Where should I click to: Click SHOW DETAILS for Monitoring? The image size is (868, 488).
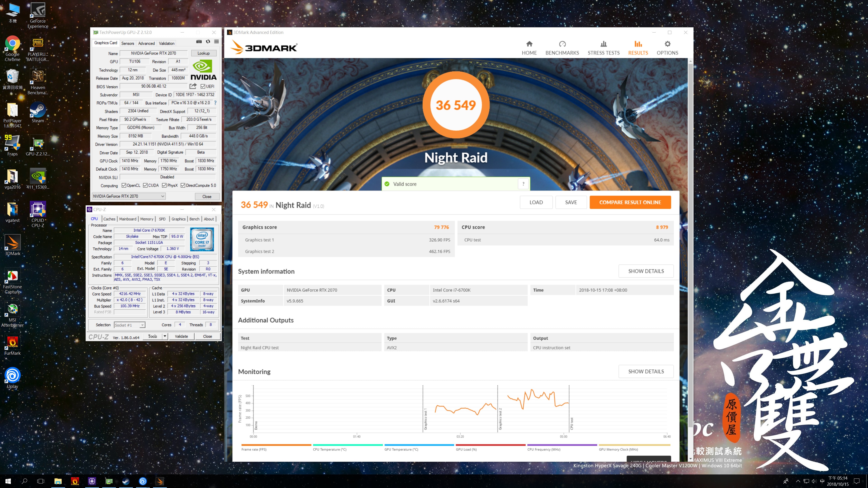tap(646, 371)
